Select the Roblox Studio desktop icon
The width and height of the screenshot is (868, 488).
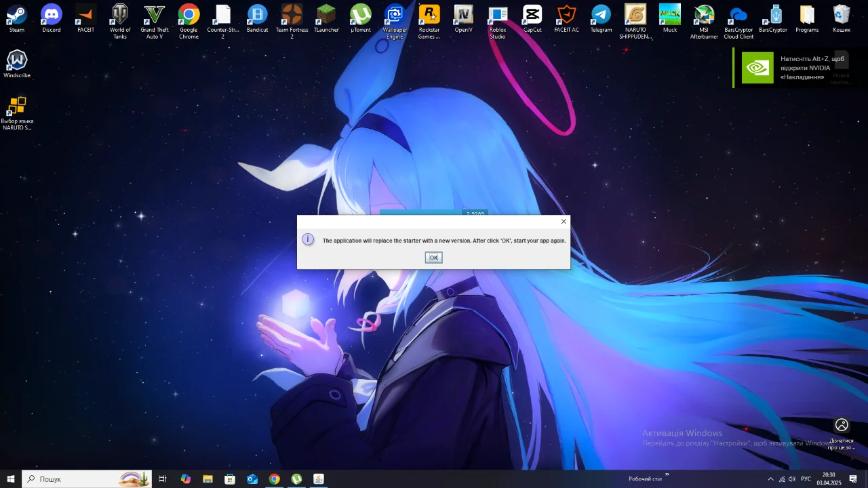(x=498, y=22)
